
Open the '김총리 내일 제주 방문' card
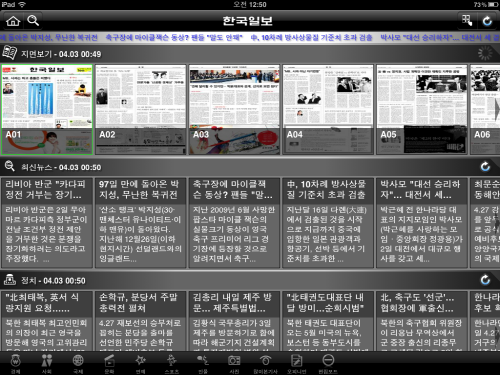234,321
